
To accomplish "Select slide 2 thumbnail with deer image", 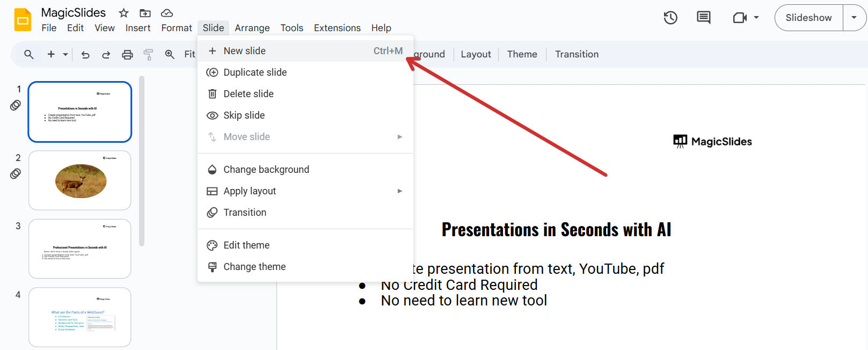I will coord(80,180).
